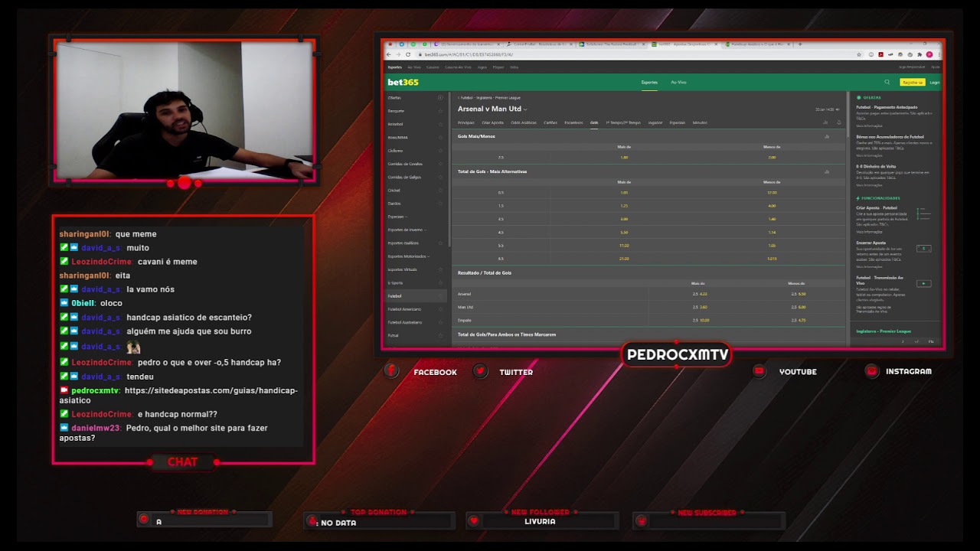Viewport: 980px width, 551px height.
Task: Switch to the Criar Aposta market tab
Action: [493, 122]
